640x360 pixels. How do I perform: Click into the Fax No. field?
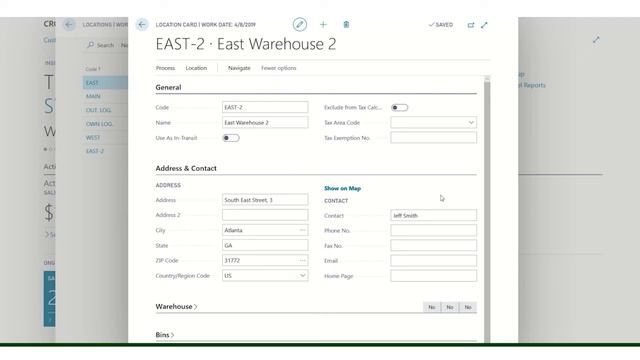(433, 245)
